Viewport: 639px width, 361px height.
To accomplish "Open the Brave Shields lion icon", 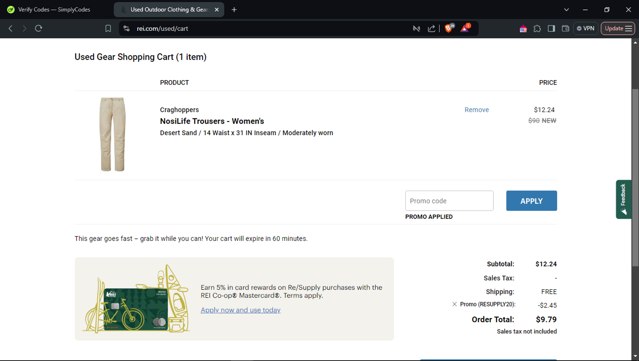I will pos(450,28).
